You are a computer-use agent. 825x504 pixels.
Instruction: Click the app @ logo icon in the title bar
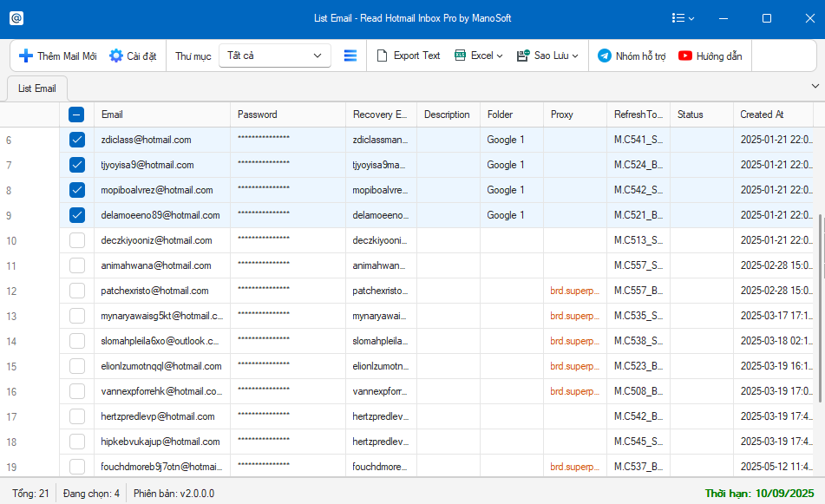[x=16, y=18]
